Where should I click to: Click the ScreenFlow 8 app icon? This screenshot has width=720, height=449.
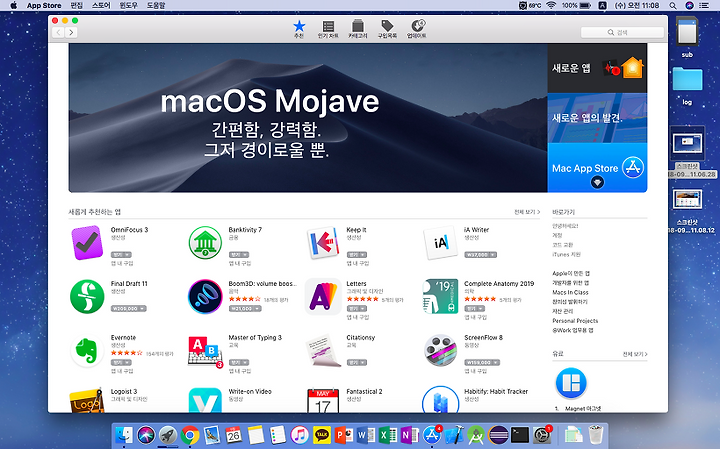tap(441, 350)
